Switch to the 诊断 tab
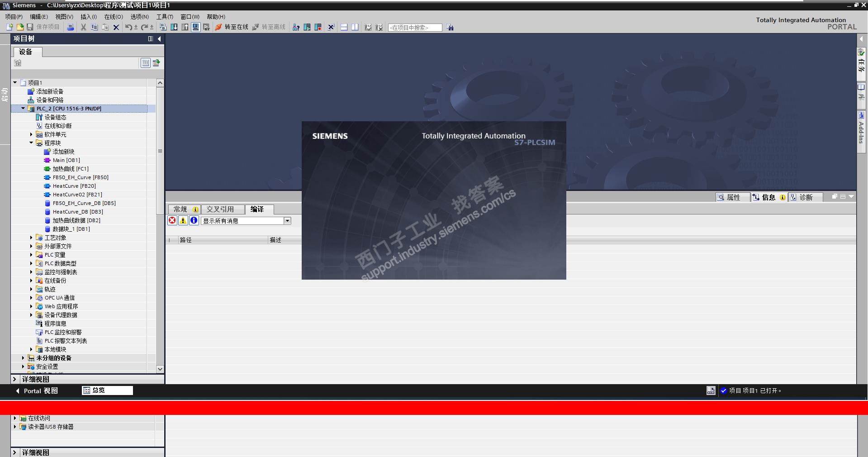 click(806, 197)
